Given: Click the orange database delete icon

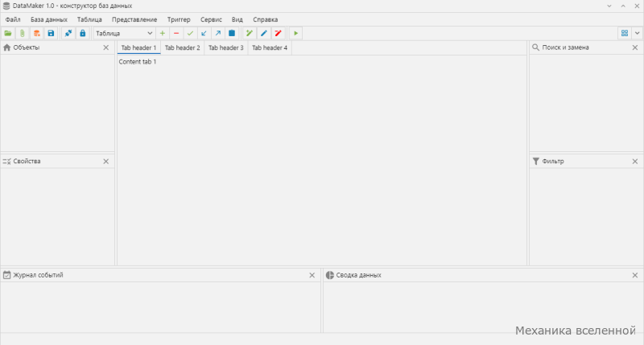Looking at the screenshot, I should pyautogui.click(x=36, y=33).
